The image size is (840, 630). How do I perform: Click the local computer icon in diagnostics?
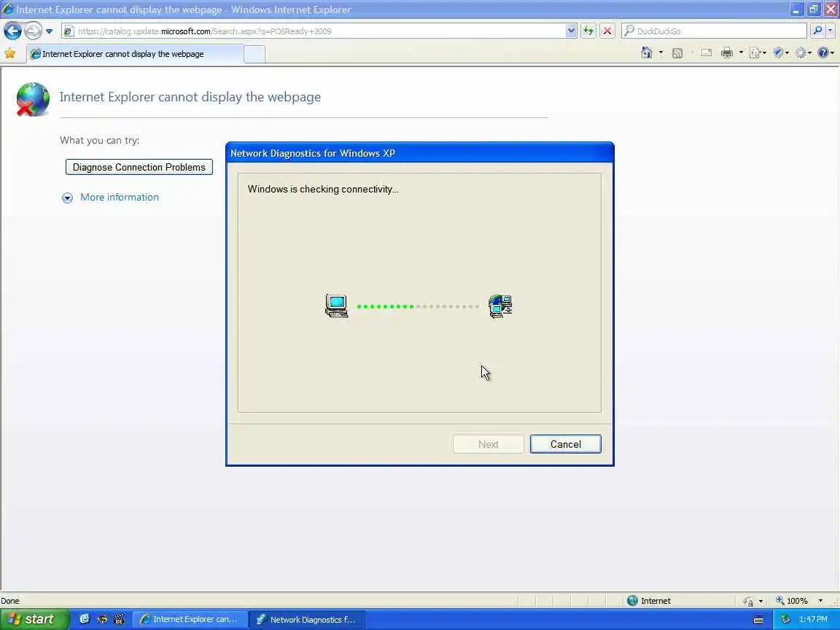point(336,306)
